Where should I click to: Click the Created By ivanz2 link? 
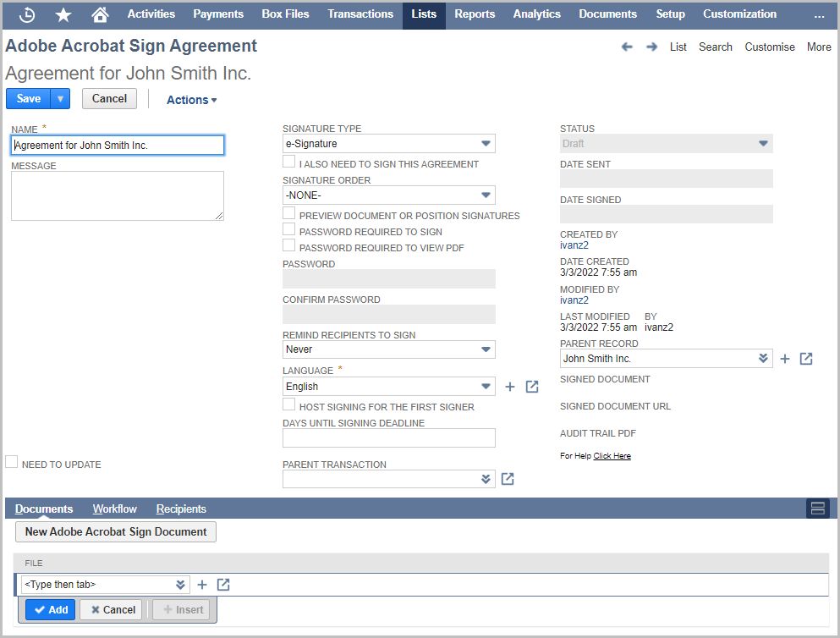click(x=574, y=245)
